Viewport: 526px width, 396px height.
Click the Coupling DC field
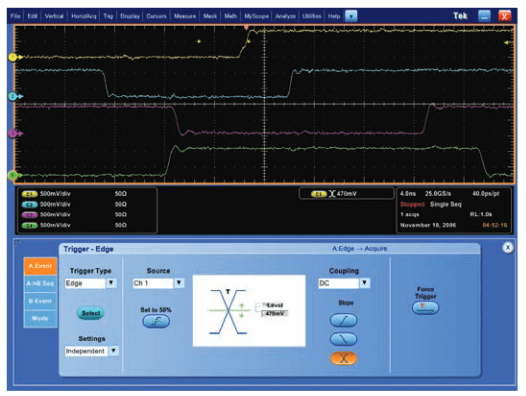click(x=339, y=283)
